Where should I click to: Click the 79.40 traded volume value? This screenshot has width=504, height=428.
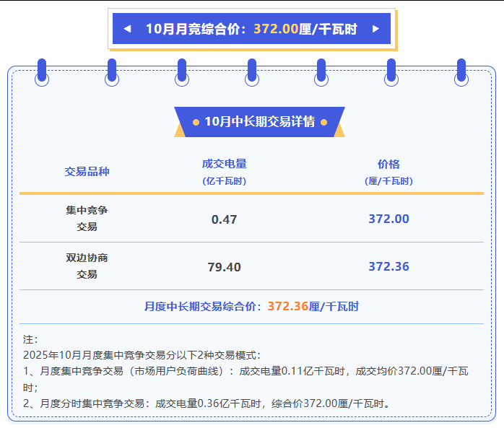coord(224,267)
